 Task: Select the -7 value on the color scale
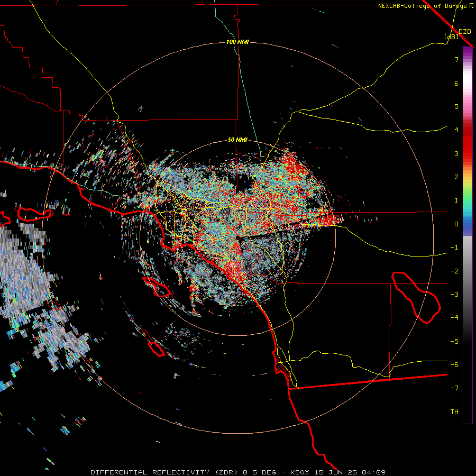[x=454, y=388]
